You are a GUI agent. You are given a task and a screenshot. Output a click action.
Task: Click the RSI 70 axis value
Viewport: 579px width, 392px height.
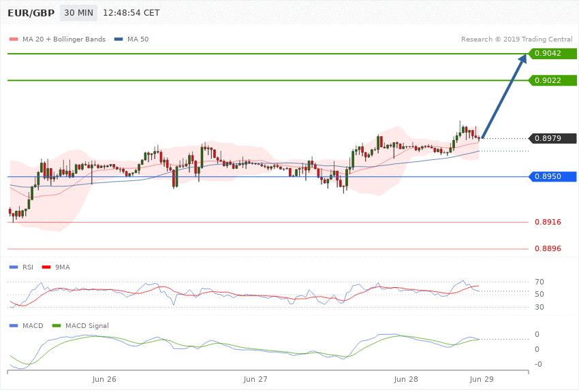pyautogui.click(x=539, y=282)
